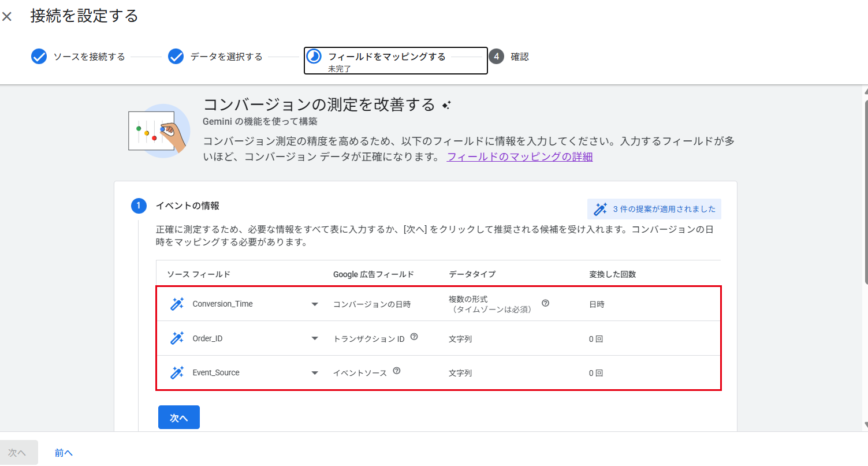Click the データを選択する checkmark step icon
The height and width of the screenshot is (466, 868).
coord(176,57)
